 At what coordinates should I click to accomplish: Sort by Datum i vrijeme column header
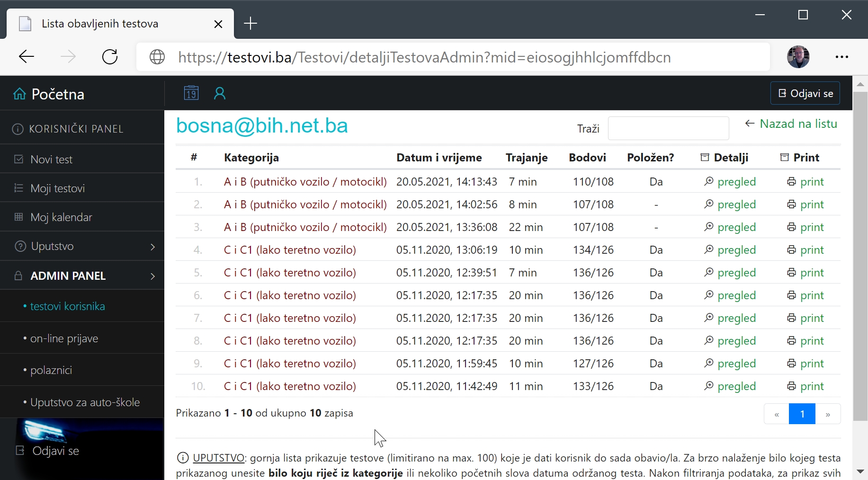439,158
